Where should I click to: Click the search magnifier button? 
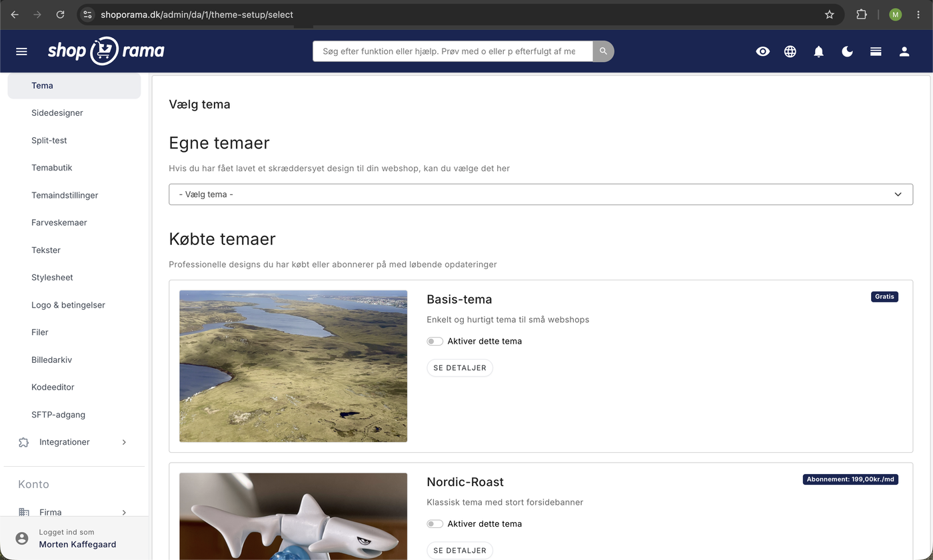pos(603,51)
